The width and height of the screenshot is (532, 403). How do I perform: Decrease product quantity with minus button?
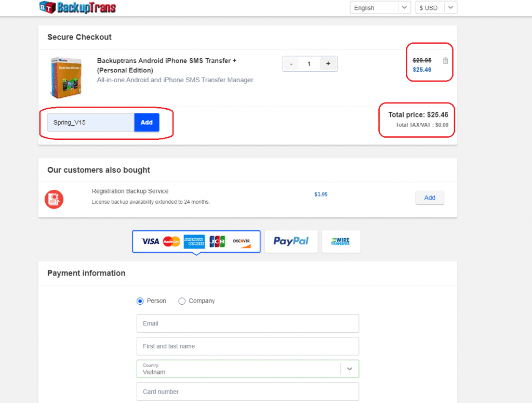[291, 64]
